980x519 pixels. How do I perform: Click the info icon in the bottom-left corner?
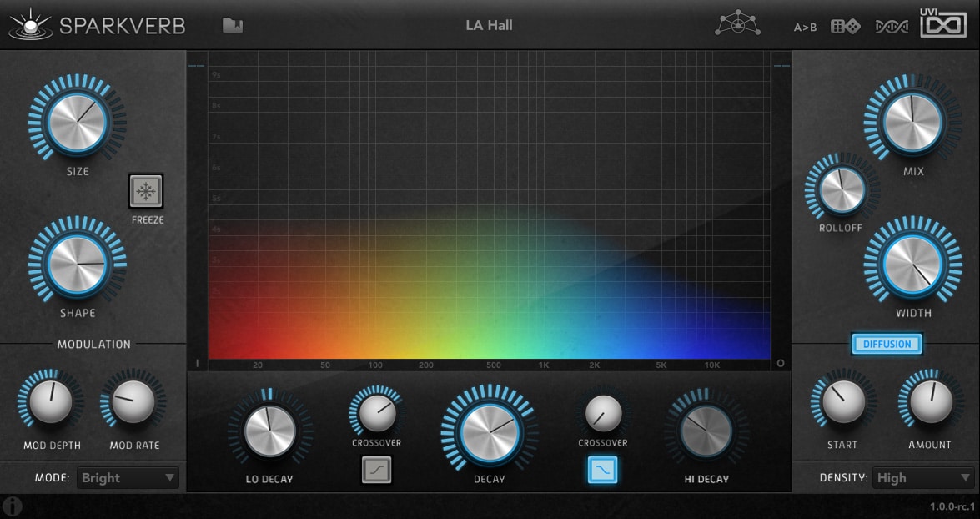(x=12, y=506)
